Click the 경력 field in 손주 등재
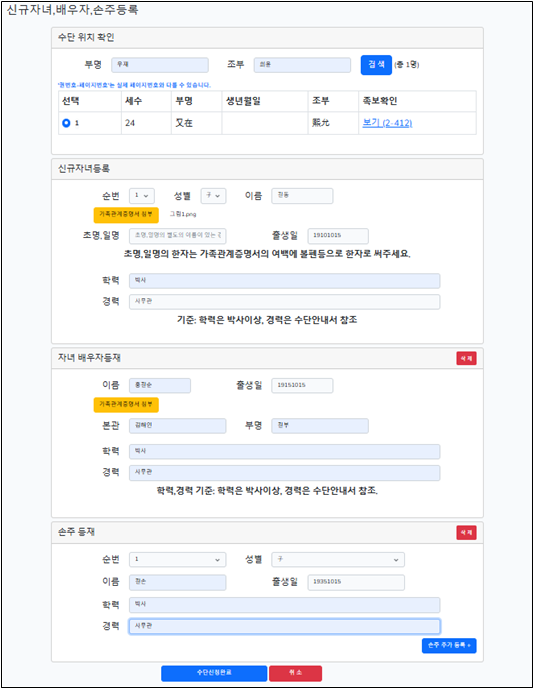Image resolution: width=533 pixels, height=688 pixels. [x=285, y=626]
